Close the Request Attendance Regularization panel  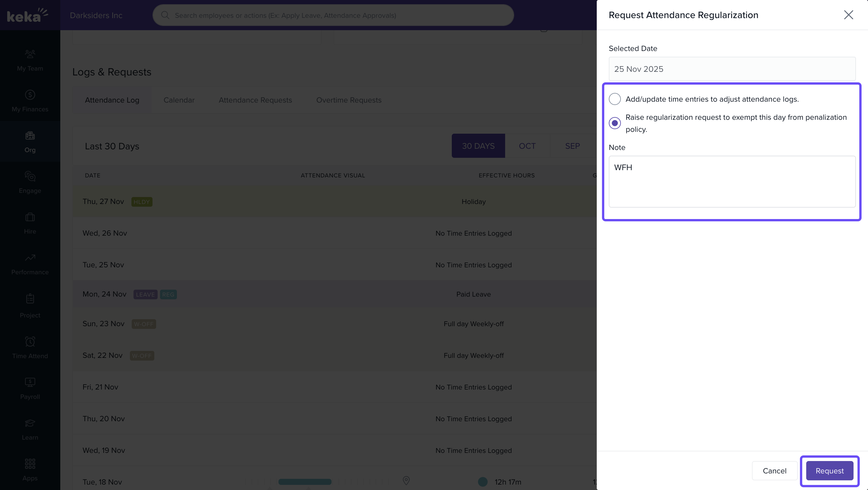pos(848,15)
